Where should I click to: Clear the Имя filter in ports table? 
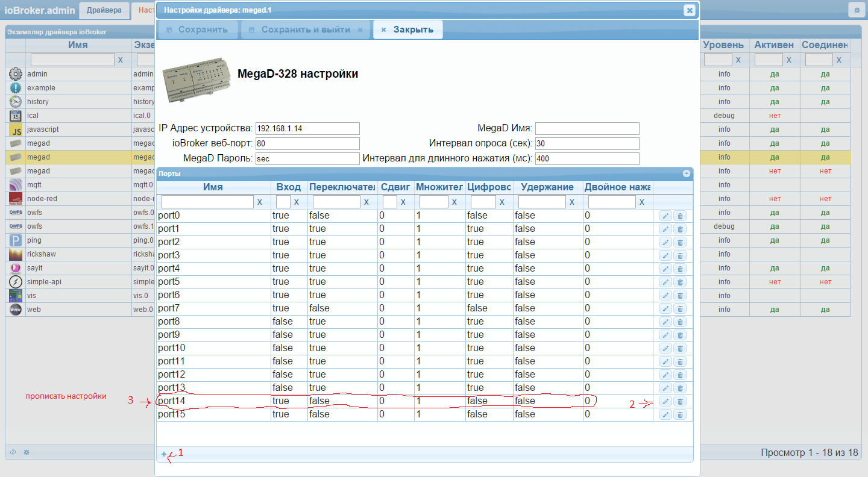[260, 202]
